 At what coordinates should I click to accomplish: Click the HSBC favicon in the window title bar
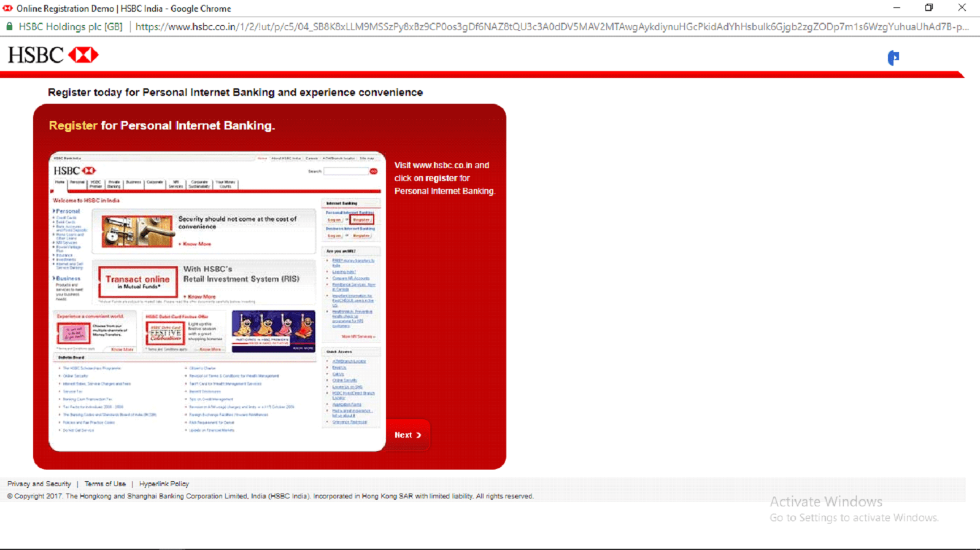click(x=8, y=9)
